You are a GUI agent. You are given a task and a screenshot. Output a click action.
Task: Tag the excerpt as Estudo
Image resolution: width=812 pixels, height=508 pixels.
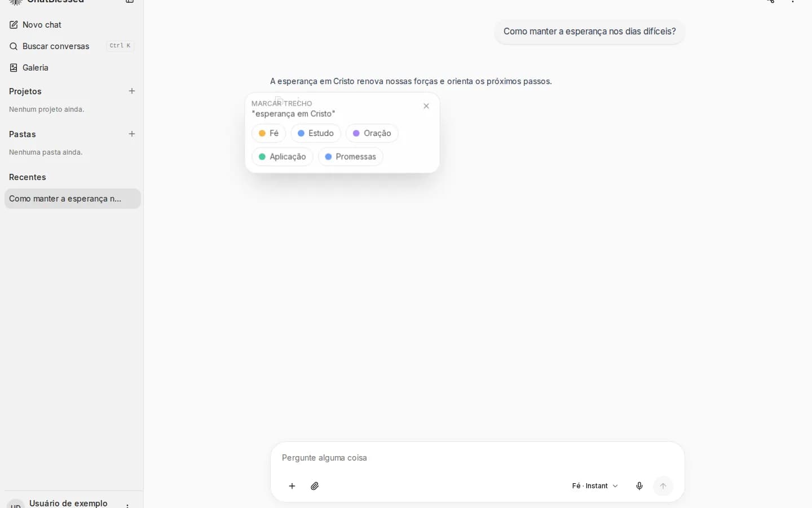(316, 133)
